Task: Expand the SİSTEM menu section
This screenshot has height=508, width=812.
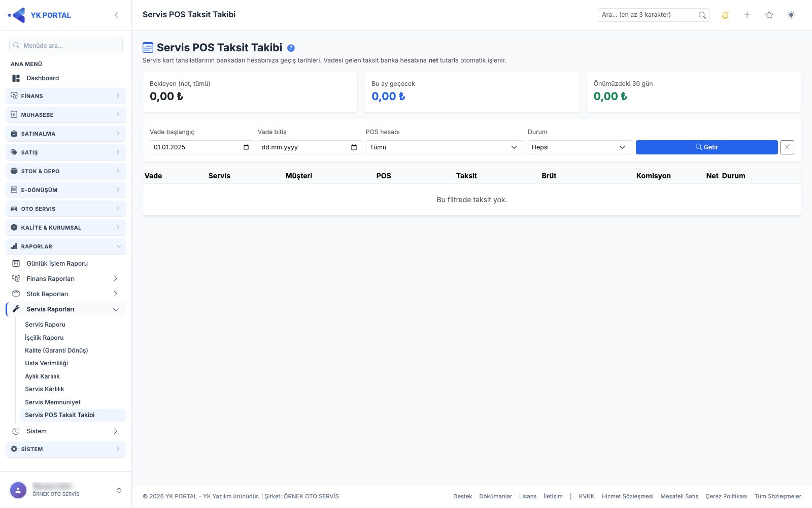Action: [x=66, y=449]
